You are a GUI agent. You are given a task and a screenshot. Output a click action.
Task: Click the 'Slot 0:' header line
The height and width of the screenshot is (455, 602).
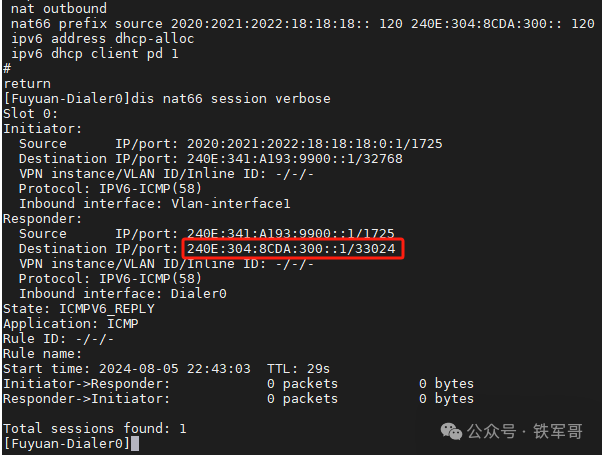[x=30, y=114]
